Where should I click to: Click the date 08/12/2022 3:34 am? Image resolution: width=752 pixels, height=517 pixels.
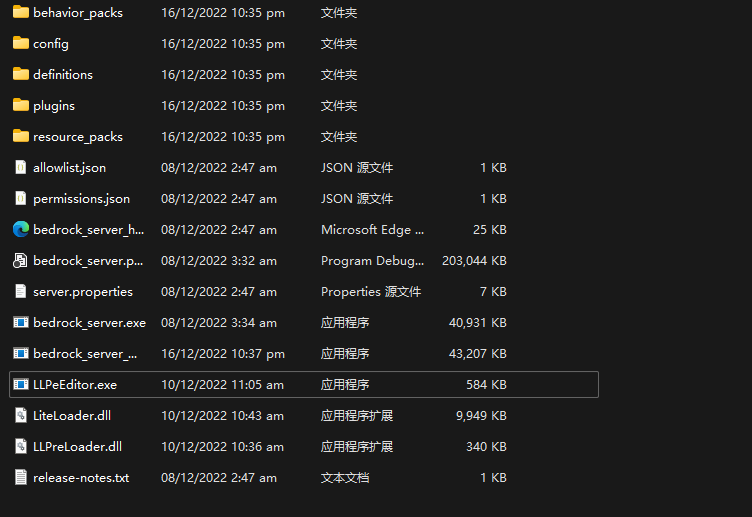[219, 322]
